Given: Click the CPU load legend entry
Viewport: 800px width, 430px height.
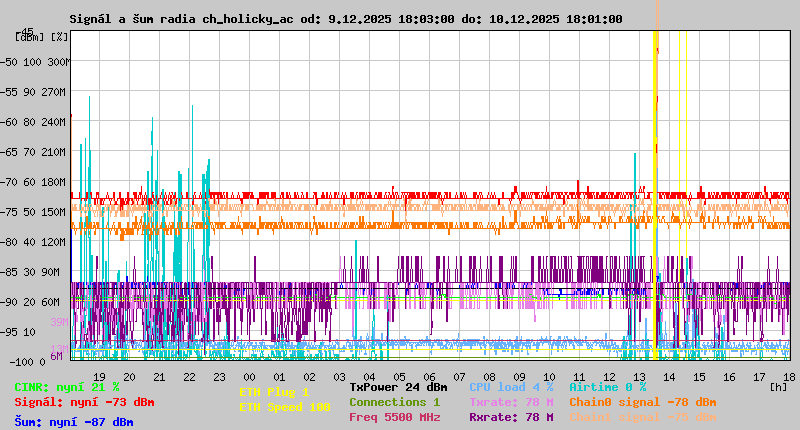Looking at the screenshot, I should (x=511, y=387).
